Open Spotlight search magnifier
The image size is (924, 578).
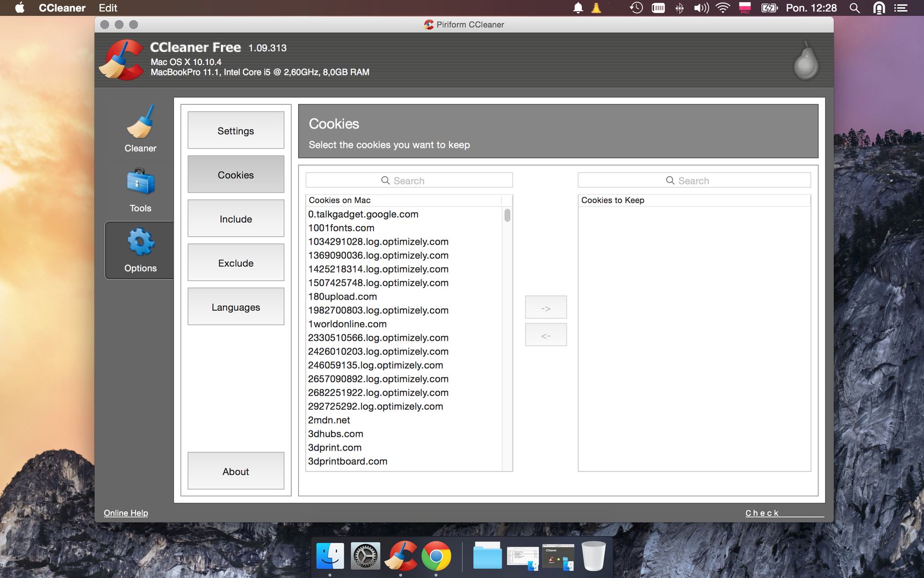point(855,8)
